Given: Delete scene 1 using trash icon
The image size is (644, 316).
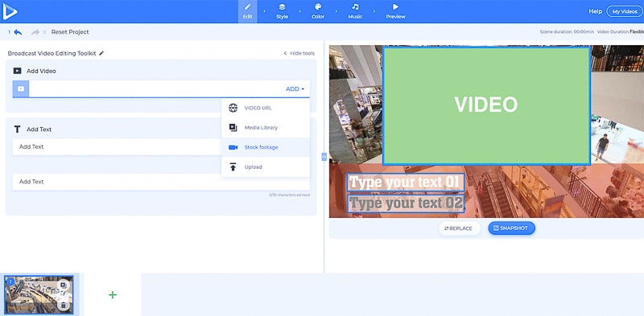Looking at the screenshot, I should tap(63, 305).
